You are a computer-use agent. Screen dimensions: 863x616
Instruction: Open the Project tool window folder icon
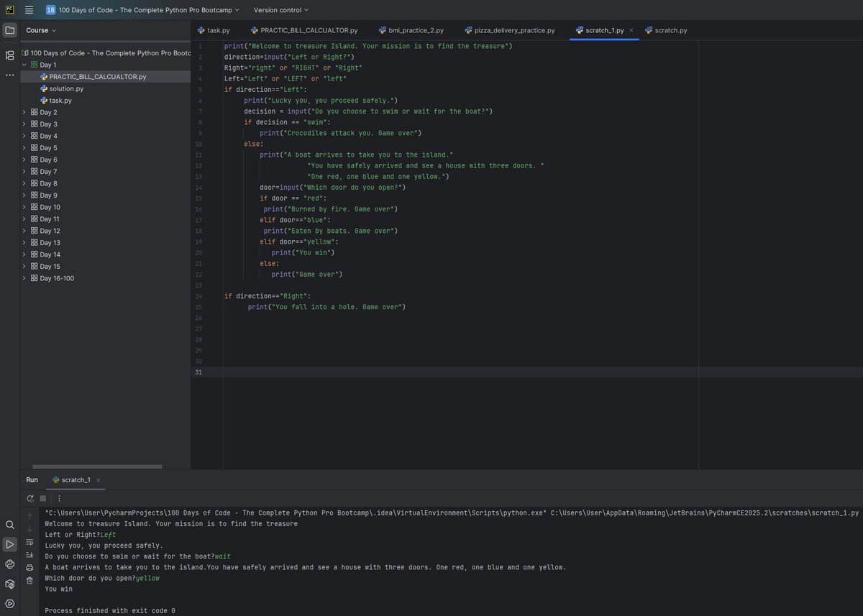[x=10, y=30]
